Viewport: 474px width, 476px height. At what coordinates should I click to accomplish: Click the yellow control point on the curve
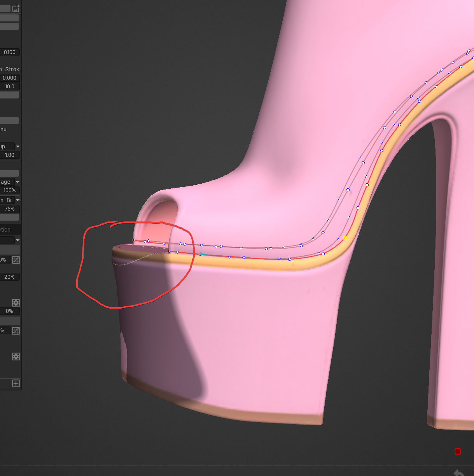point(345,238)
